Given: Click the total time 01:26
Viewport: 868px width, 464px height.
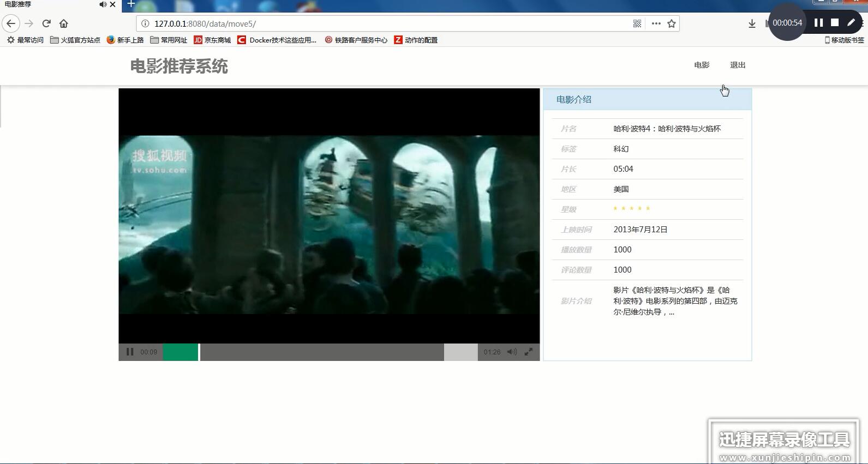Looking at the screenshot, I should (x=492, y=352).
